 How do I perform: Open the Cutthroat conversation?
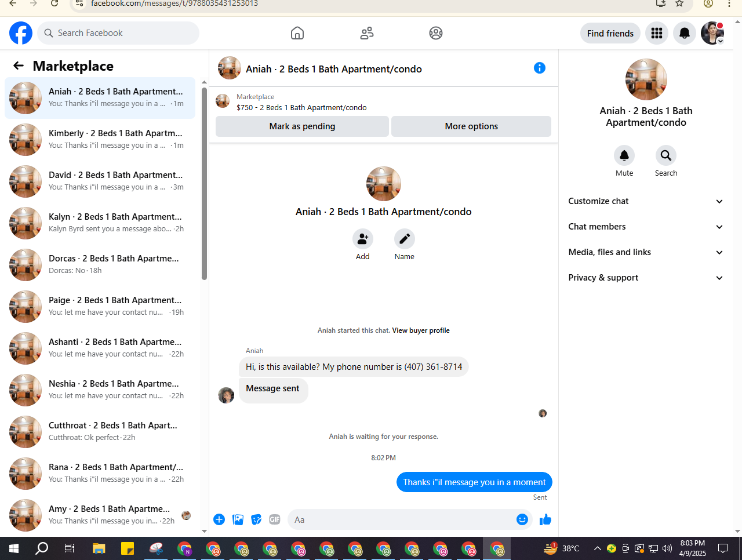click(100, 431)
